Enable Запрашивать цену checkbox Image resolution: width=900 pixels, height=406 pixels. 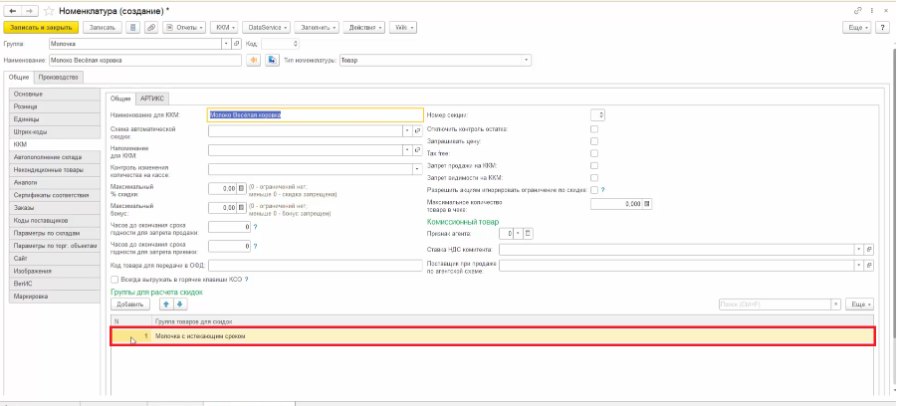point(594,141)
